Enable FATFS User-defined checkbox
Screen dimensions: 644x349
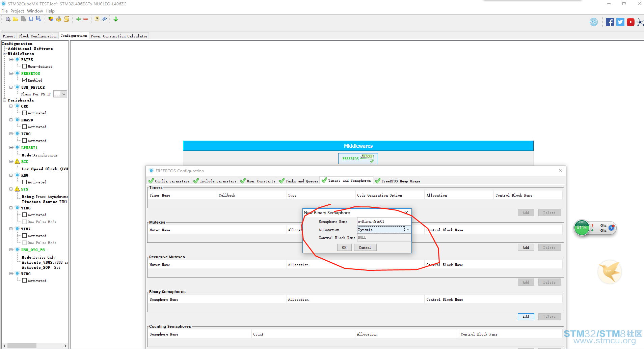[x=24, y=66]
